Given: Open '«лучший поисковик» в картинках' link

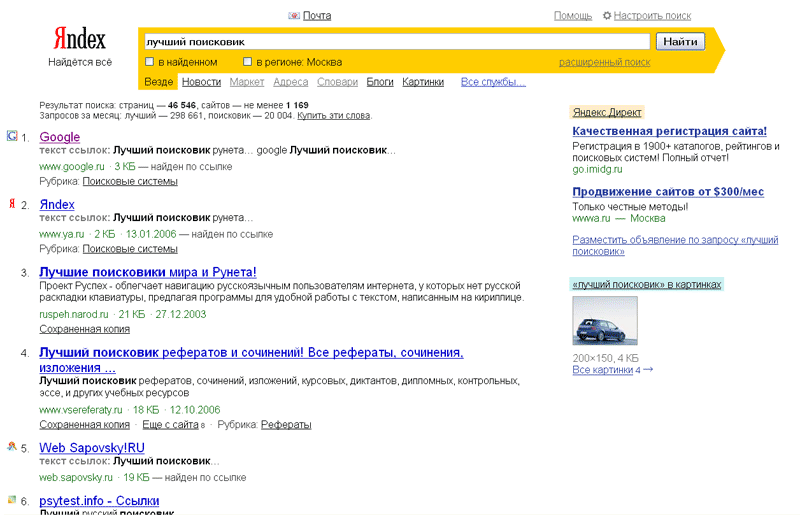Looking at the screenshot, I should click(647, 284).
